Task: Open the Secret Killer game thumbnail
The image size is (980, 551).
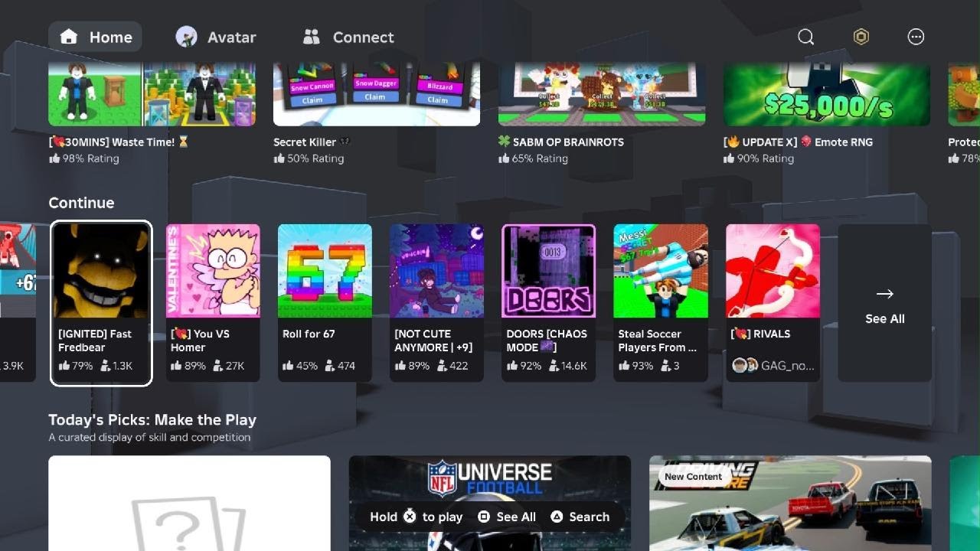Action: pos(377,94)
